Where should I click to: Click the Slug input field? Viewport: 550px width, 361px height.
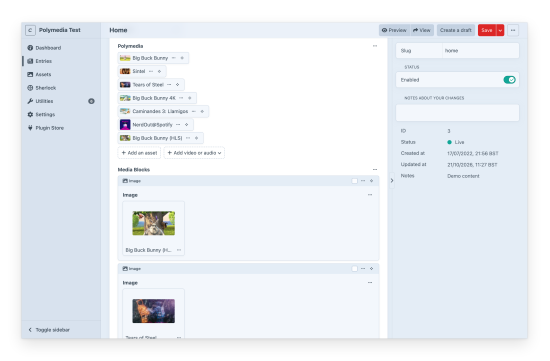(x=481, y=51)
